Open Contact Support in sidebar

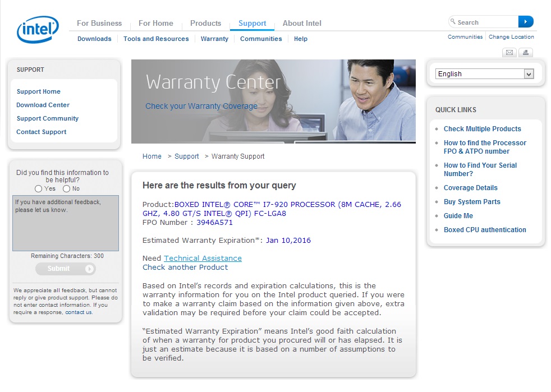click(41, 132)
